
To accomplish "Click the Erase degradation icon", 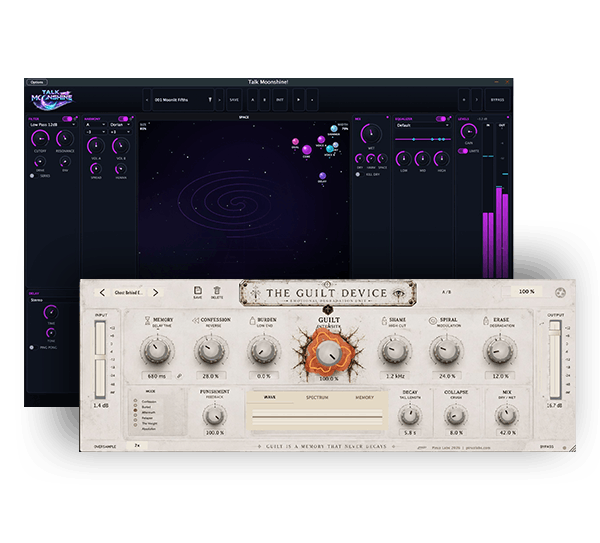I will [486, 320].
